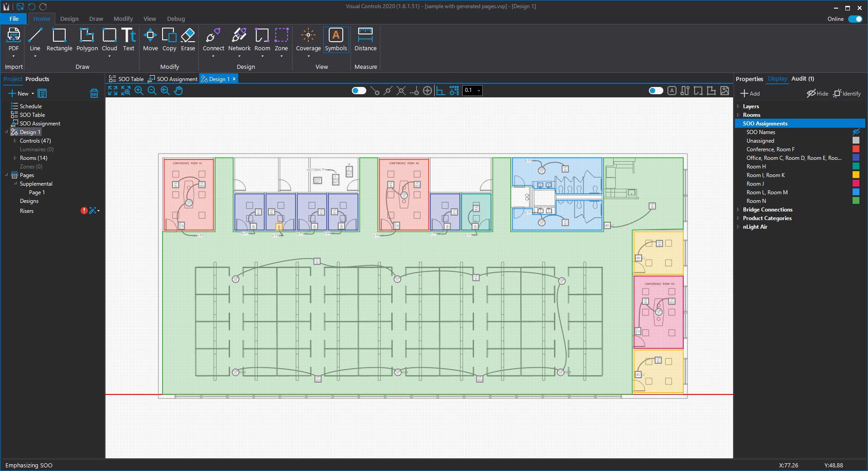Screen dimensions: 868x471
Task: Expand the Layers section
Action: pyautogui.click(x=739, y=106)
